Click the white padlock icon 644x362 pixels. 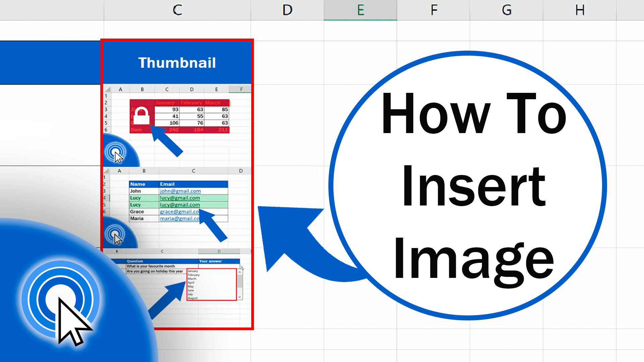point(141,116)
